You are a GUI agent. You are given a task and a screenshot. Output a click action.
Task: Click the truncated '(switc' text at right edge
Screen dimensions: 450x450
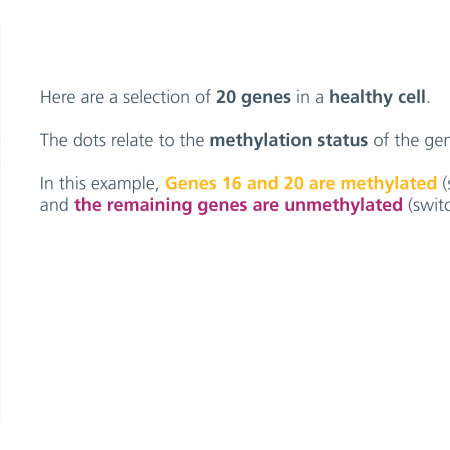(x=429, y=205)
